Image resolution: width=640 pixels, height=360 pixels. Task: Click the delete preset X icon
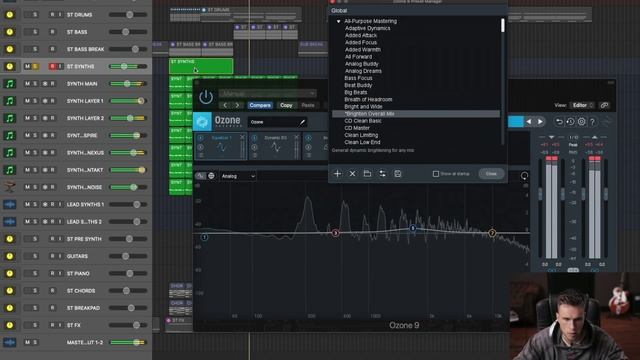pos(352,174)
